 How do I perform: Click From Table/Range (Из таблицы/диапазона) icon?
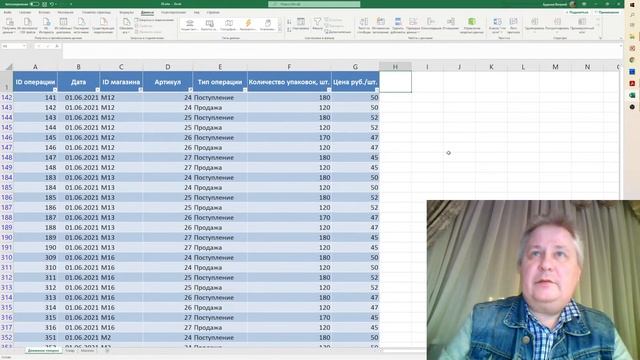coord(63,25)
